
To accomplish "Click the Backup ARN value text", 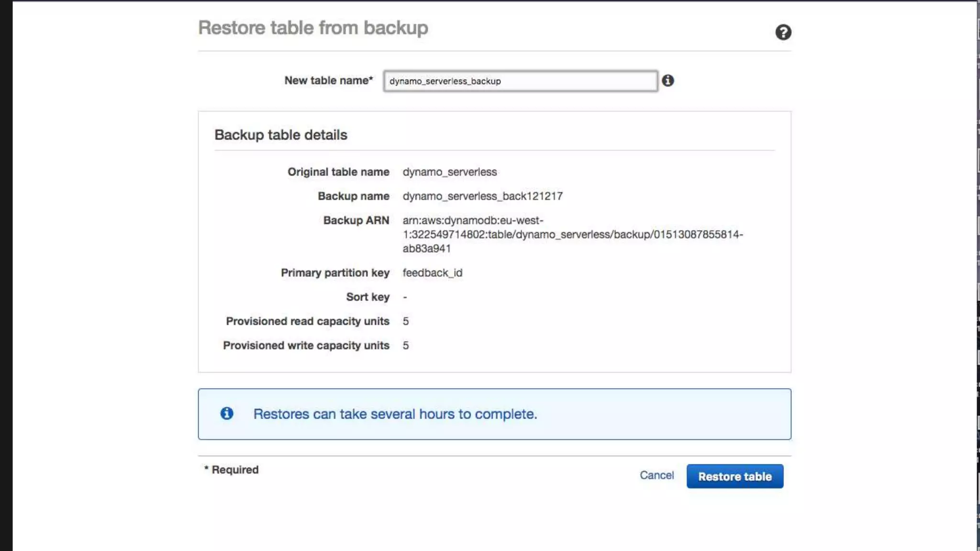I will [572, 234].
